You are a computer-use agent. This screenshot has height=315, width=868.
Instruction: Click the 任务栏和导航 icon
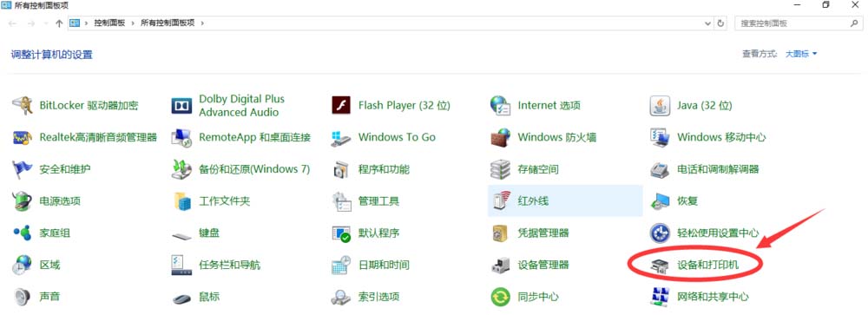click(181, 266)
